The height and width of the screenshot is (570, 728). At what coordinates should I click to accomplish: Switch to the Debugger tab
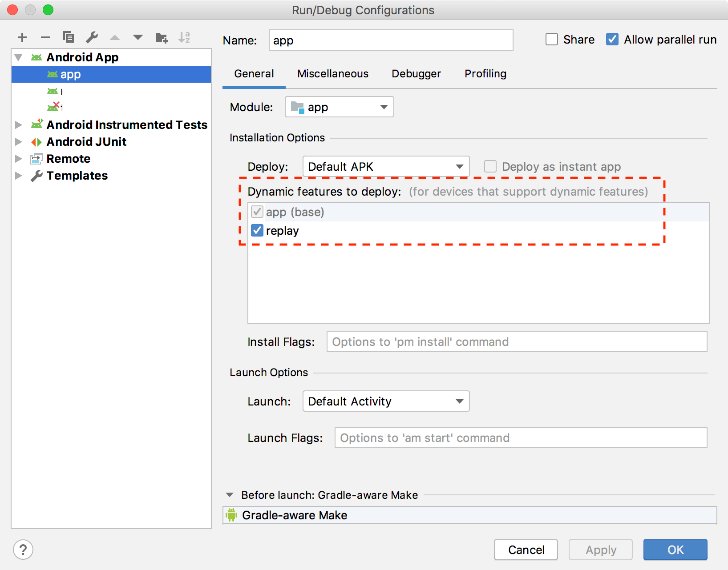(416, 74)
